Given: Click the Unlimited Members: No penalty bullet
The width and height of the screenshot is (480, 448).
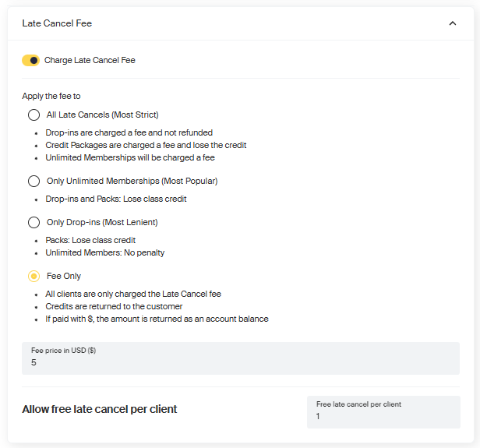Looking at the screenshot, I should 105,253.
